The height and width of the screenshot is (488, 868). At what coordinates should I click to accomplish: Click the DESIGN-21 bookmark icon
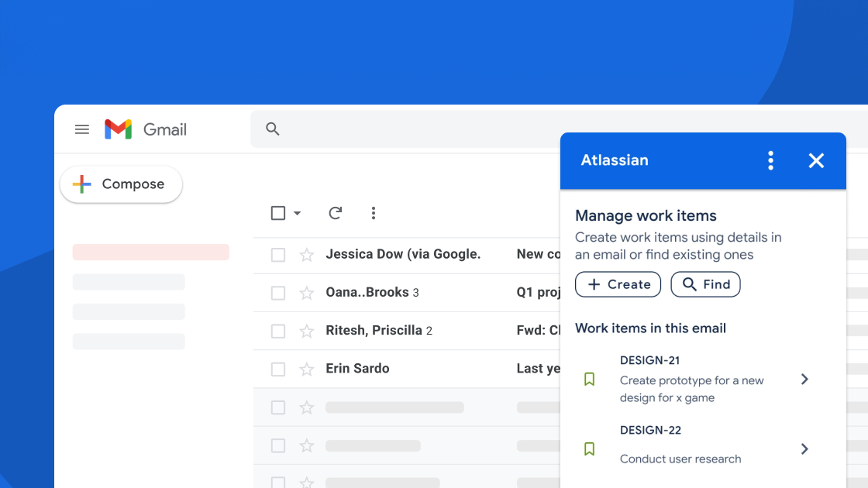click(590, 380)
